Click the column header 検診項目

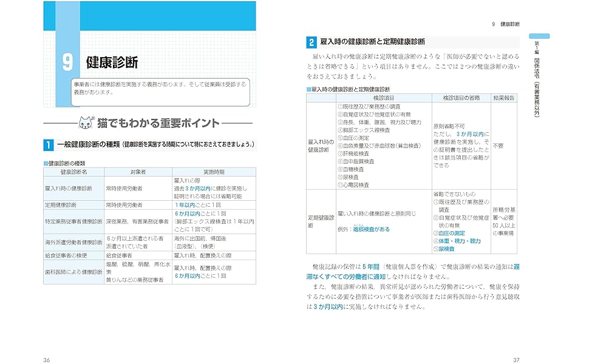(x=384, y=98)
